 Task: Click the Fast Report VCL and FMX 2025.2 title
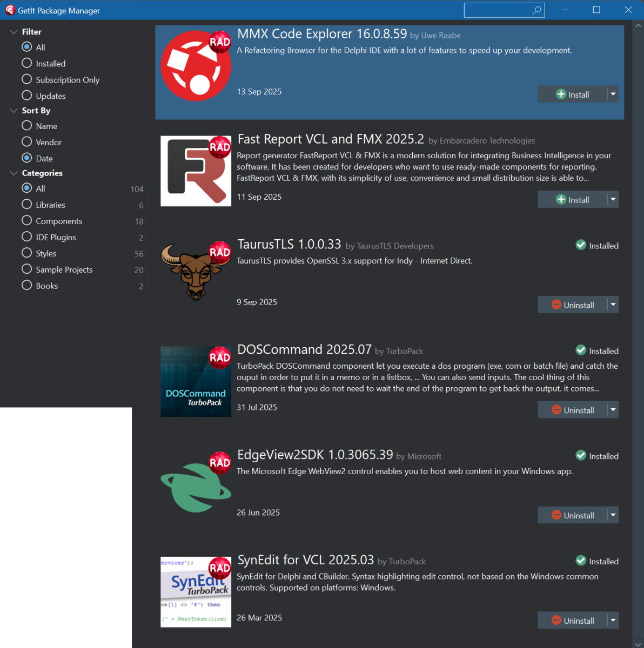[331, 139]
